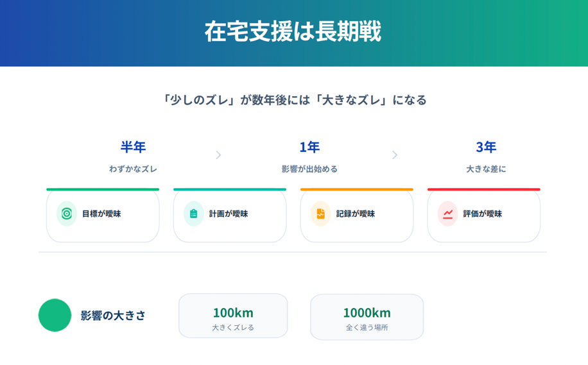Screen dimensions: 588x365
Task: Click the 1000km 全く違う場所 box
Action: click(x=367, y=317)
